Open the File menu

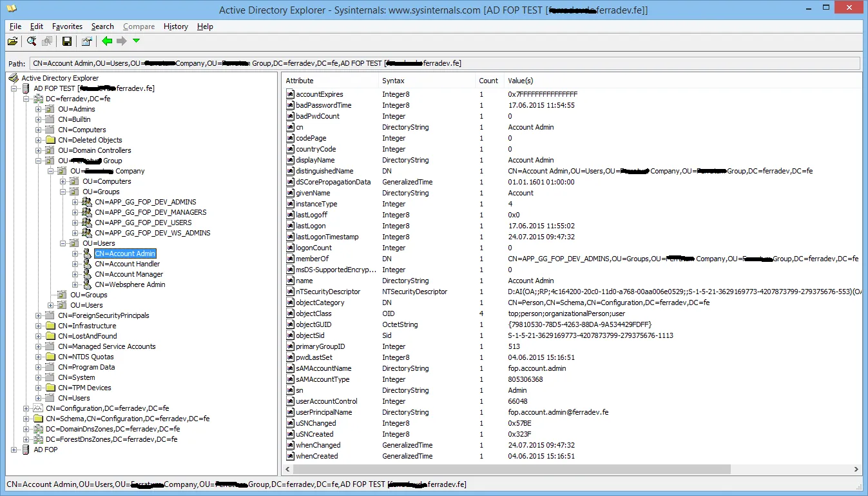point(15,26)
